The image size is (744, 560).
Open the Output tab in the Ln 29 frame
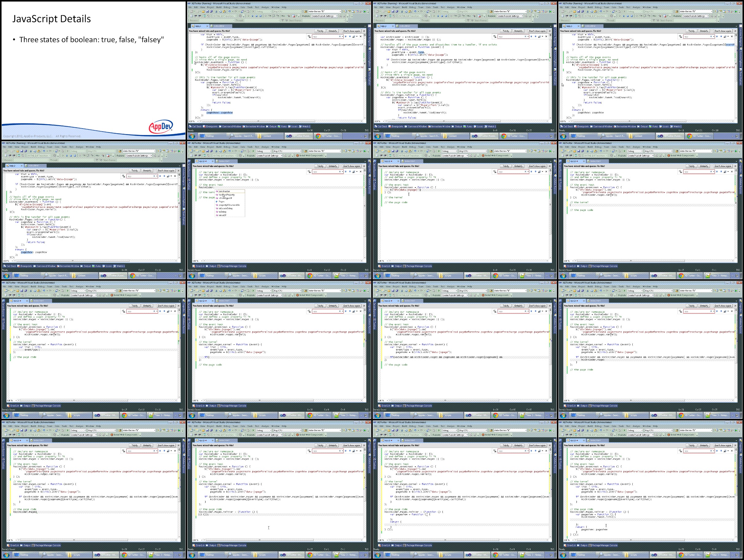coord(582,546)
